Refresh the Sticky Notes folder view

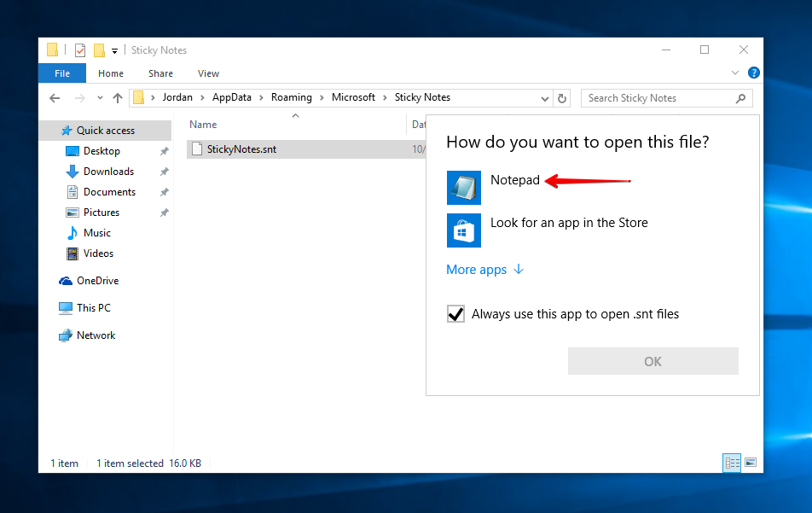pyautogui.click(x=562, y=98)
